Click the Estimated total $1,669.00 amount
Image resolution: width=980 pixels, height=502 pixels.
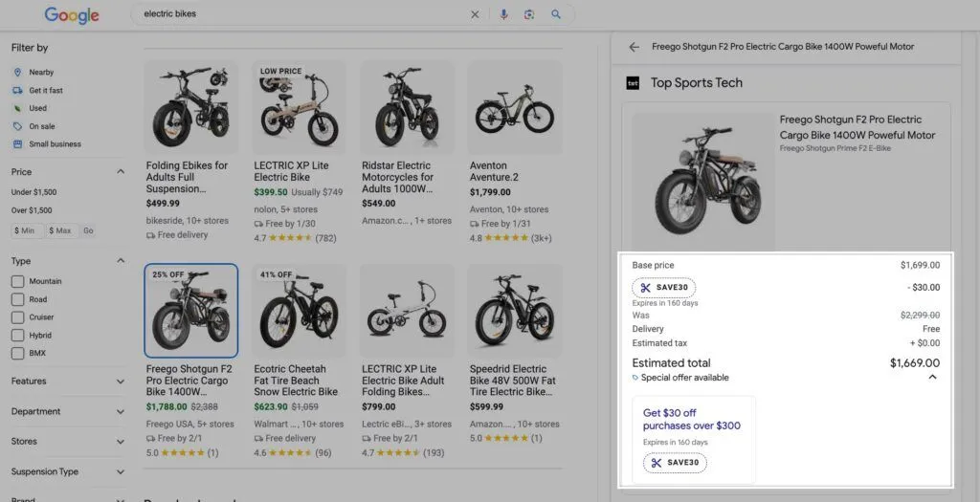914,363
